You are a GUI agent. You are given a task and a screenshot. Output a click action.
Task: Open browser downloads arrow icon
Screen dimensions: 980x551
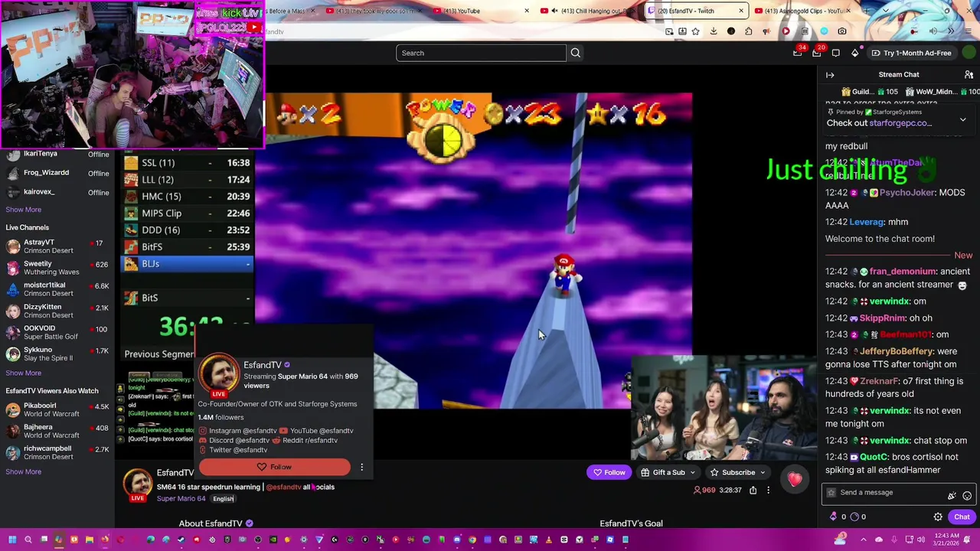713,31
